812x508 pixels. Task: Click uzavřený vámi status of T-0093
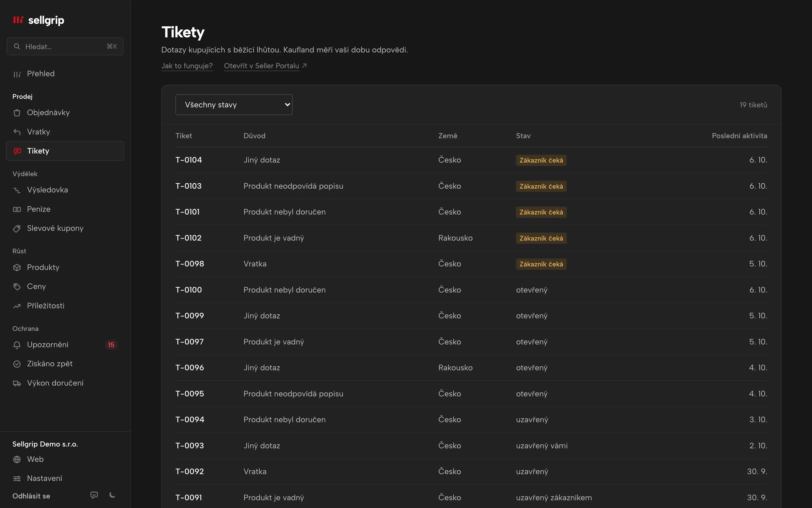click(x=542, y=446)
